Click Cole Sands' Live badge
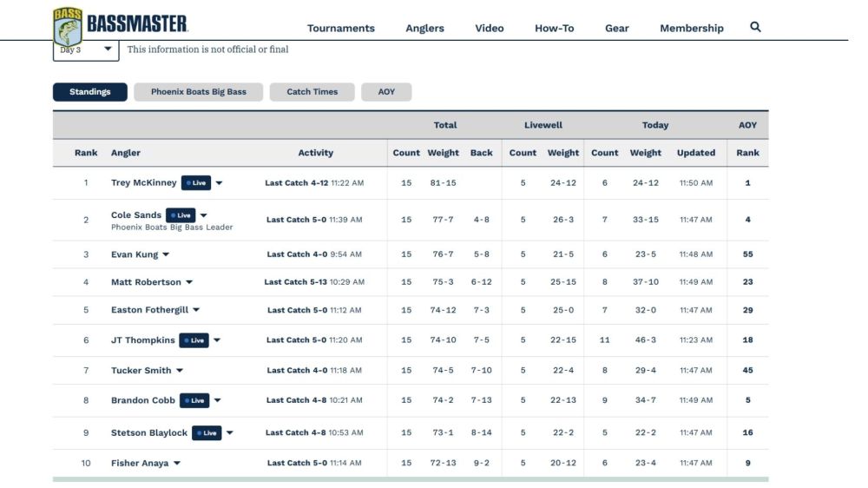 click(181, 215)
